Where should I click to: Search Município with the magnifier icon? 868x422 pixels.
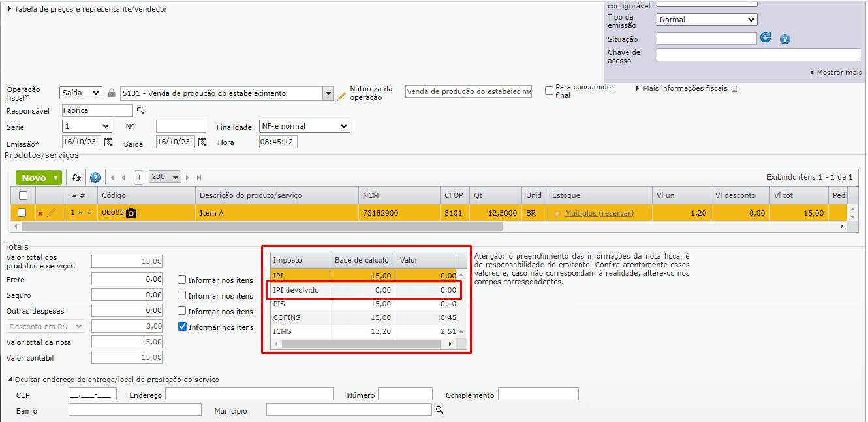pyautogui.click(x=439, y=410)
